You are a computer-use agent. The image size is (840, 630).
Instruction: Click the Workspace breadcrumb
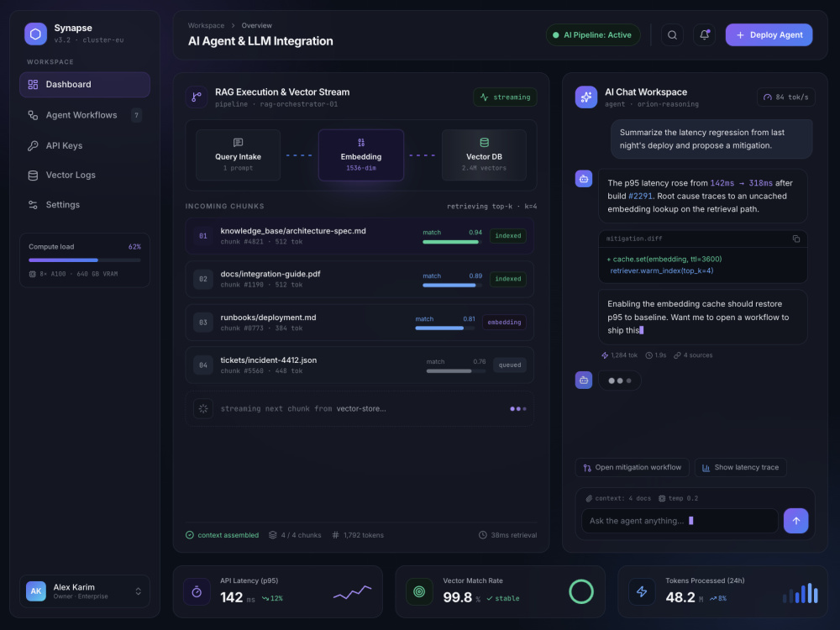pos(206,25)
